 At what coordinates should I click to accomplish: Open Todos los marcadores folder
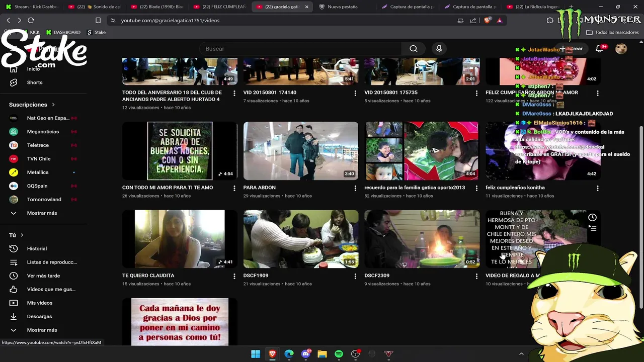click(x=612, y=32)
